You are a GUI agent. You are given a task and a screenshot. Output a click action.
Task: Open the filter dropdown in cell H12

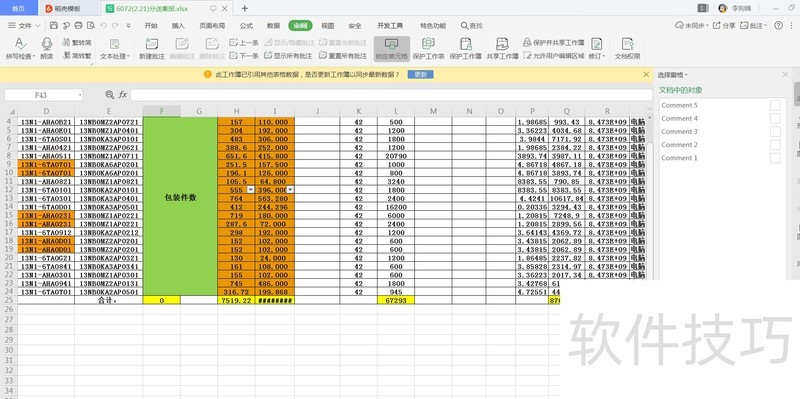click(250, 189)
